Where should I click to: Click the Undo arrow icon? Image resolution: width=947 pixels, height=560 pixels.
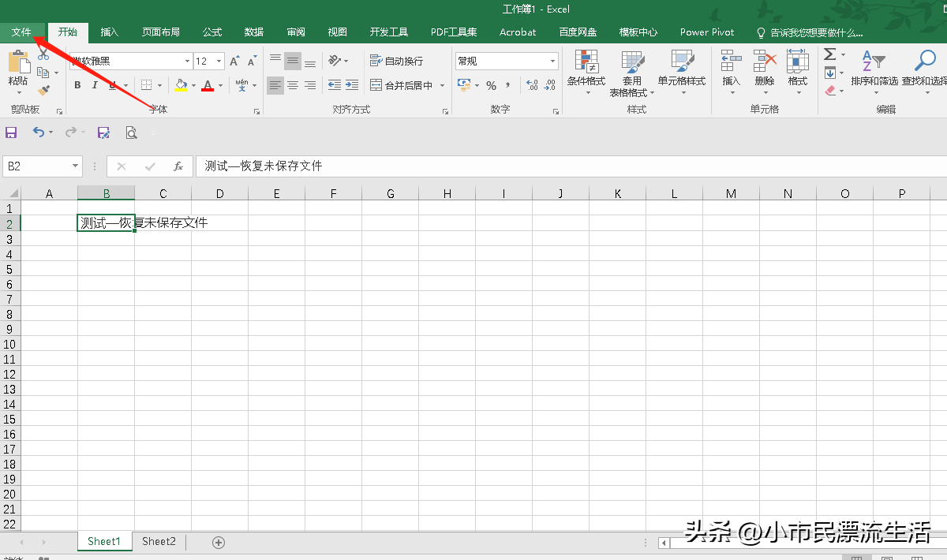click(39, 133)
